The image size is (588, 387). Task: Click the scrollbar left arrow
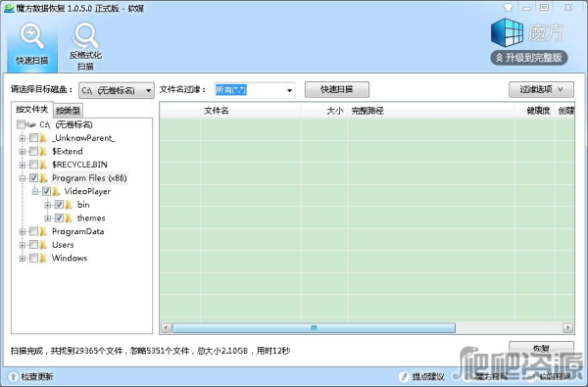coord(167,328)
